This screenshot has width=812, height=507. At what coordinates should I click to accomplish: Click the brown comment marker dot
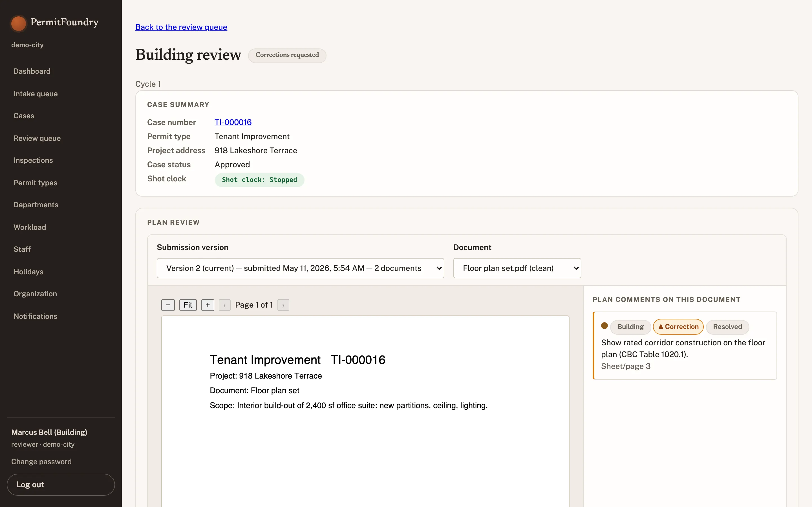604,326
